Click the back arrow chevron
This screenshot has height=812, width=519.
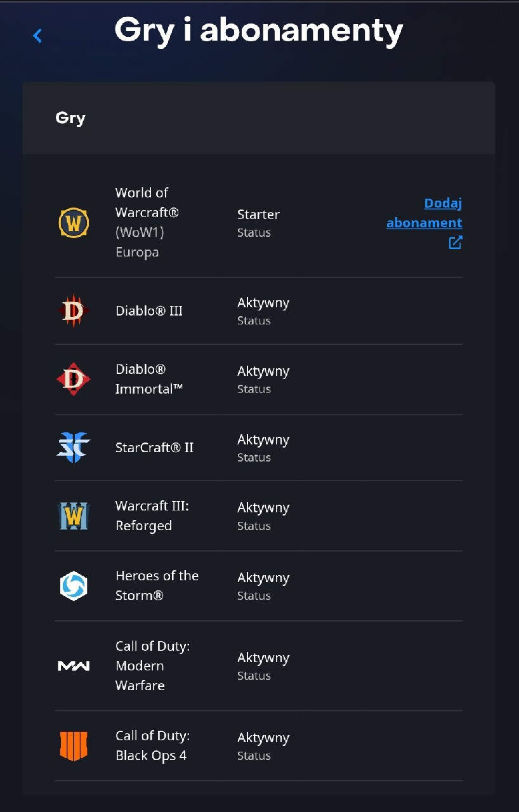coord(37,36)
